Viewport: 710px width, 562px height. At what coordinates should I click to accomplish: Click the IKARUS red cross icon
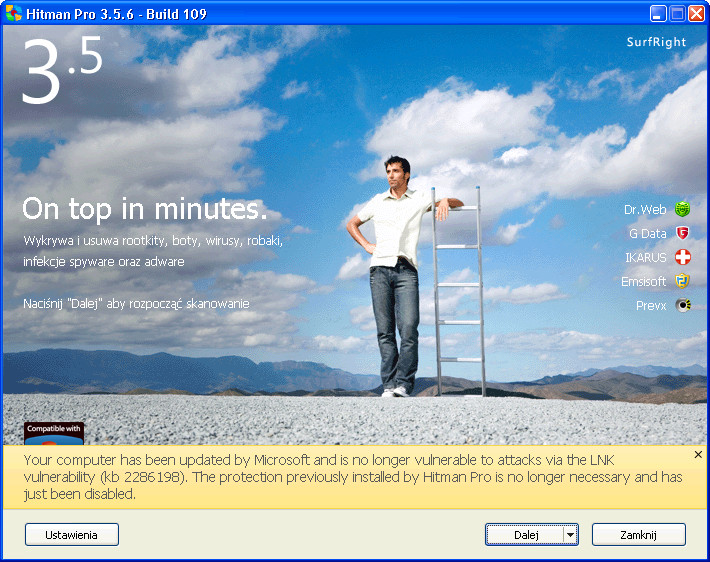tap(683, 257)
